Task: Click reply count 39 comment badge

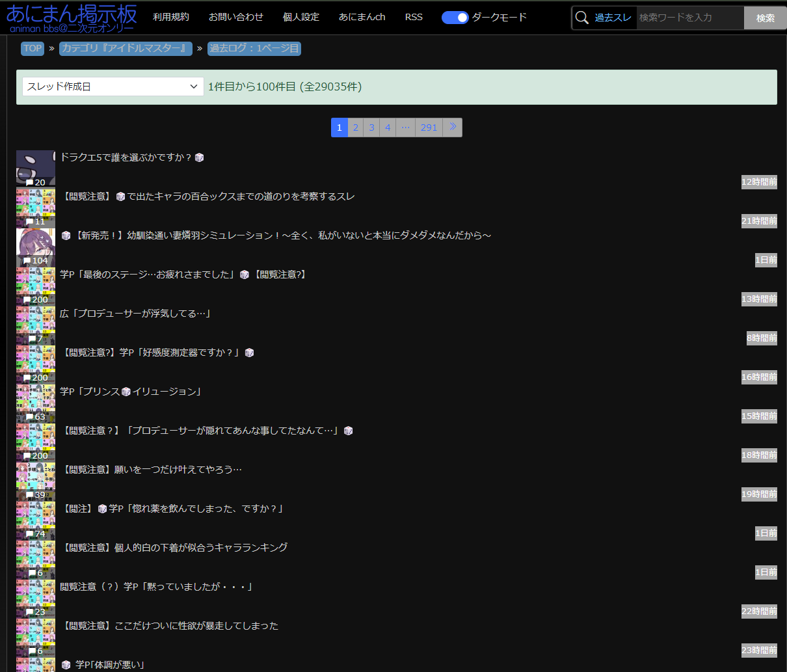Action: point(36,495)
